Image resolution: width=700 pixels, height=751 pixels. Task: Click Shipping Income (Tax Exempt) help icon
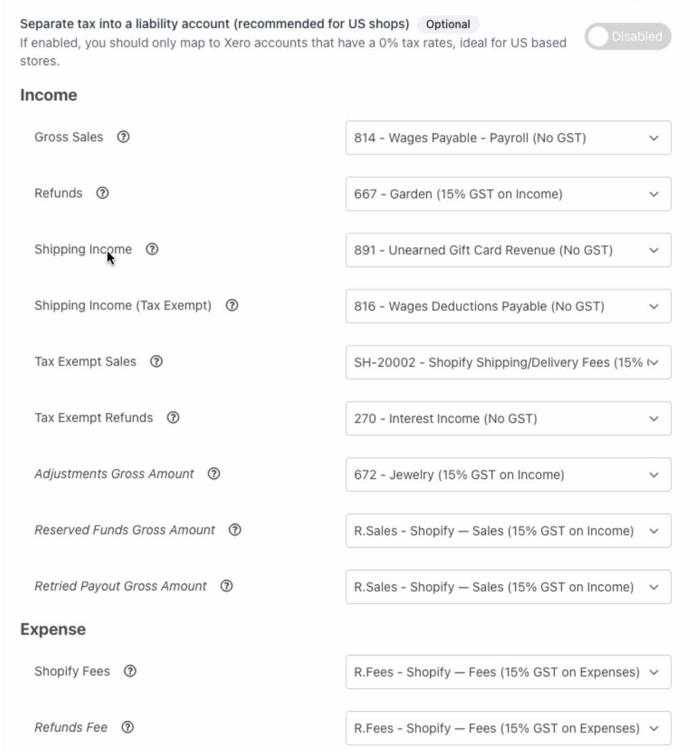click(231, 306)
